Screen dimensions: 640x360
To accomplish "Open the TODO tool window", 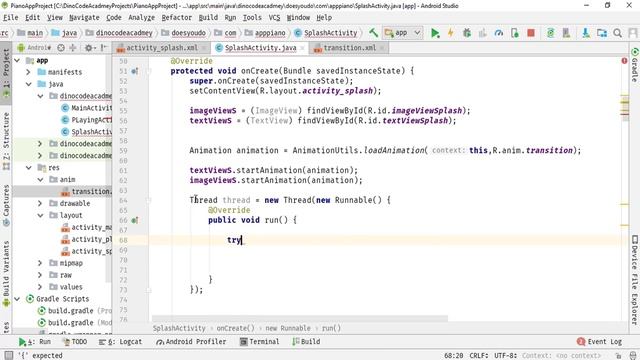I will (75, 342).
